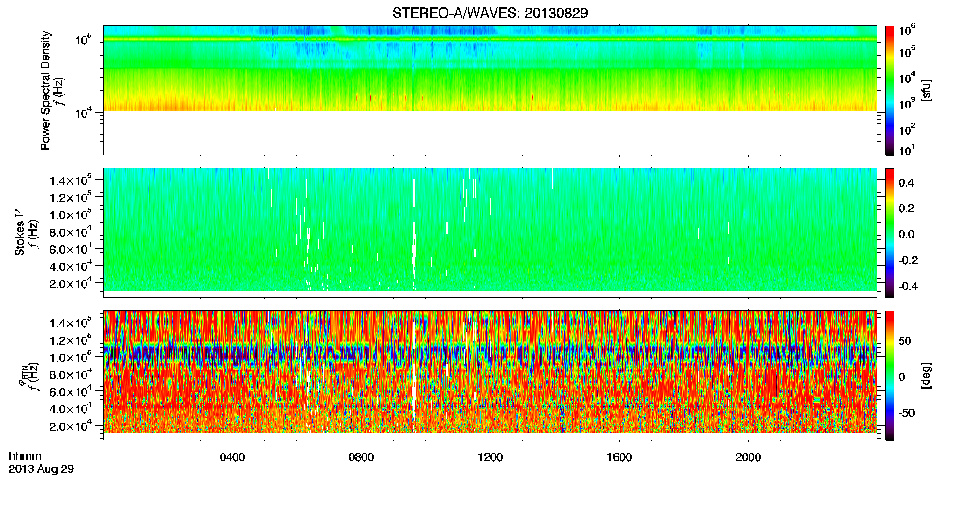Image resolution: width=980 pixels, height=505 pixels.
Task: Click the tall white data gap in the Stokes V panel
Action: (414, 234)
